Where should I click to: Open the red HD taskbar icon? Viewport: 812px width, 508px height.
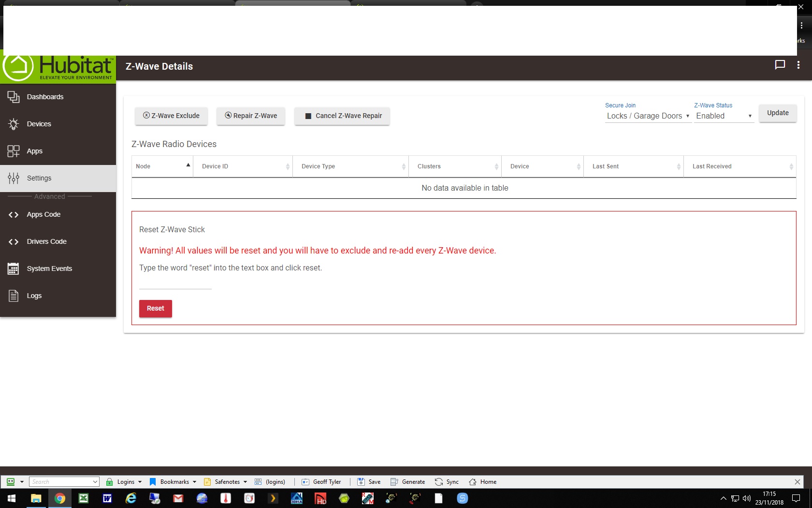(320, 498)
